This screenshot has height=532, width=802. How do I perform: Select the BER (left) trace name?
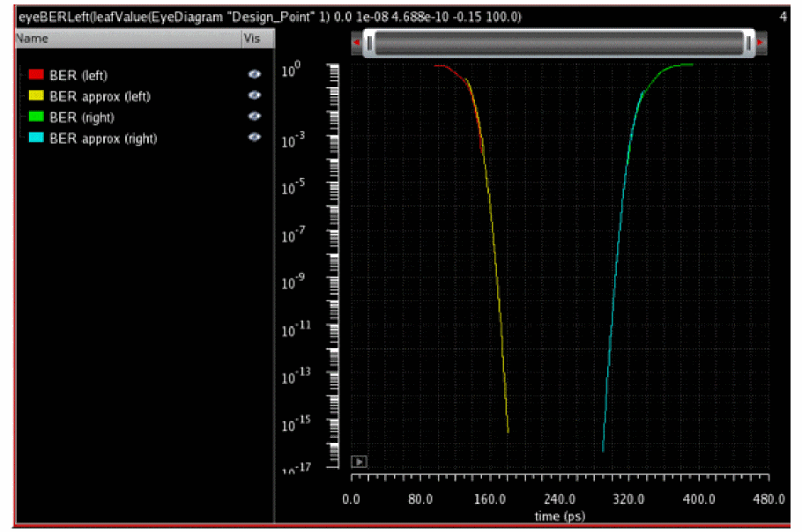(78, 76)
